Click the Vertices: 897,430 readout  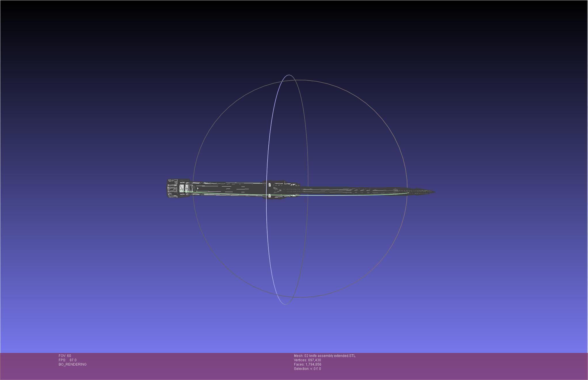point(308,360)
